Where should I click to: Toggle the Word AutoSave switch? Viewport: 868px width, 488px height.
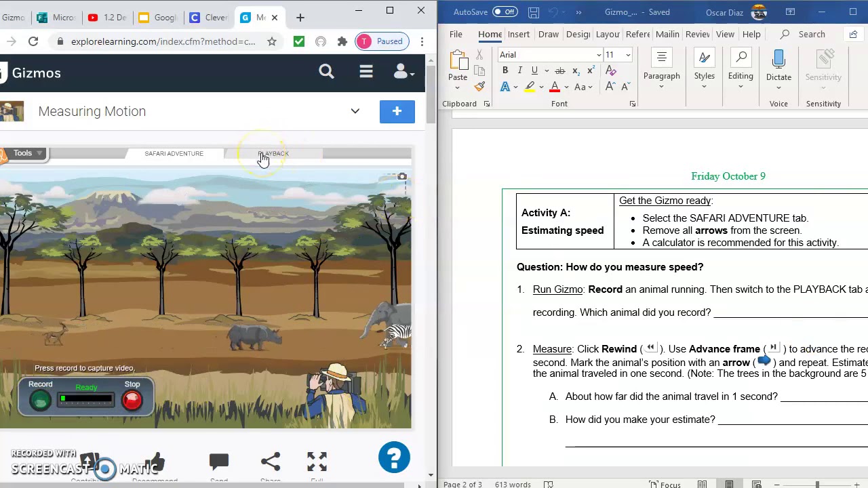point(505,12)
